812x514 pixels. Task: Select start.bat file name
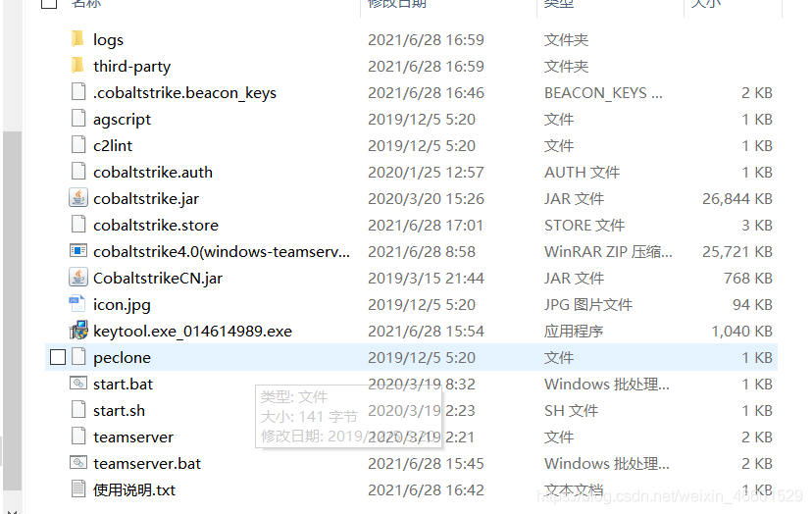(124, 384)
